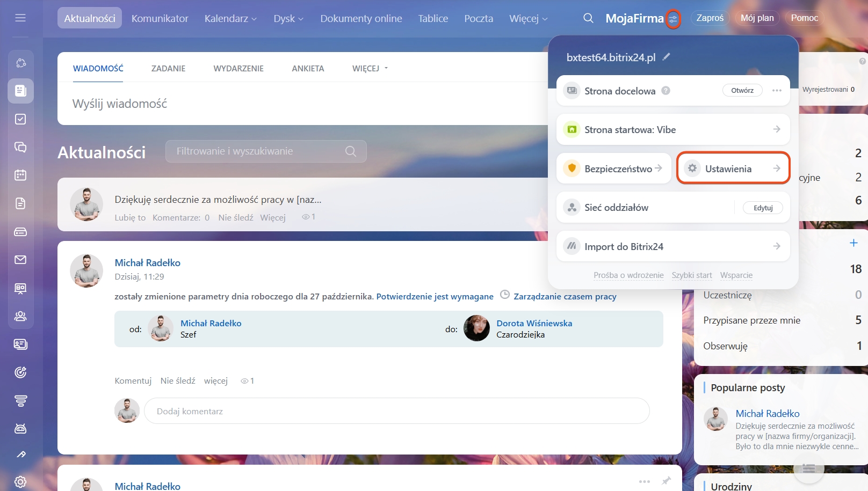Click the Otwórz button for landing page
Screen dimensions: 868x491
742,91
